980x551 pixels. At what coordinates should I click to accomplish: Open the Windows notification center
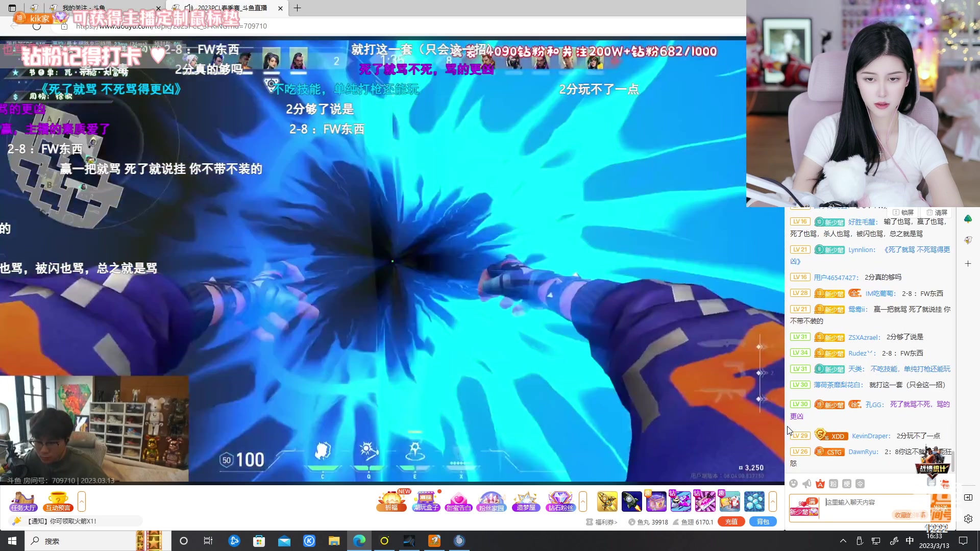point(963,541)
